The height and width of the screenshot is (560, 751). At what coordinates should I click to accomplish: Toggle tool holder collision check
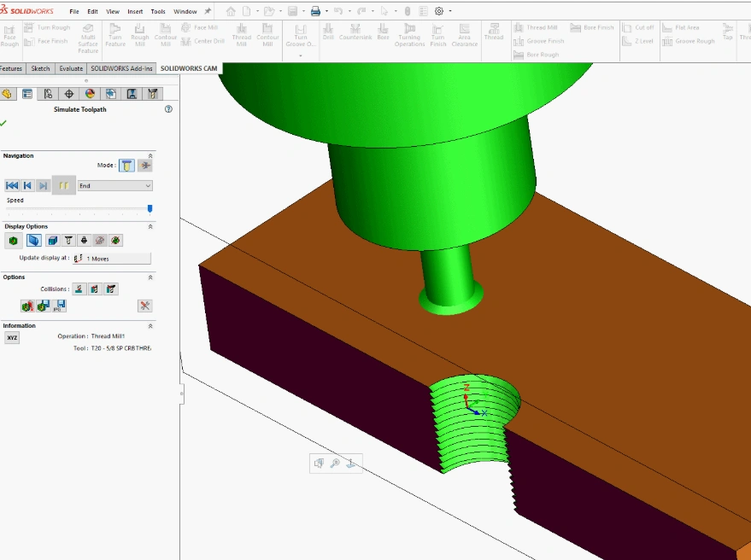(x=110, y=289)
